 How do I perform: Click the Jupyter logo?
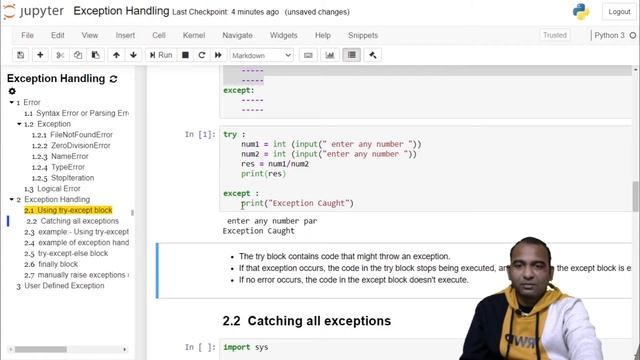[x=34, y=11]
